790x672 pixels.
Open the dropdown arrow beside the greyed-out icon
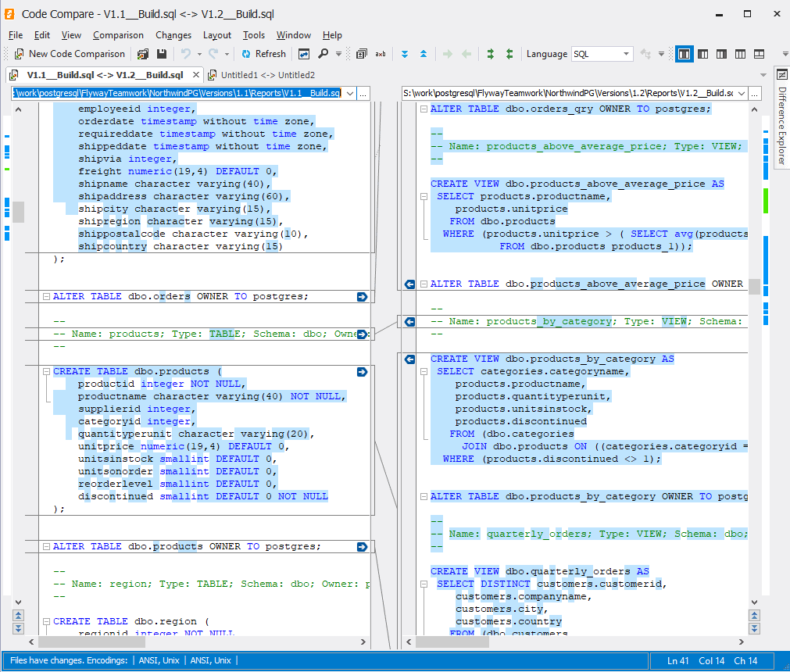(x=661, y=54)
